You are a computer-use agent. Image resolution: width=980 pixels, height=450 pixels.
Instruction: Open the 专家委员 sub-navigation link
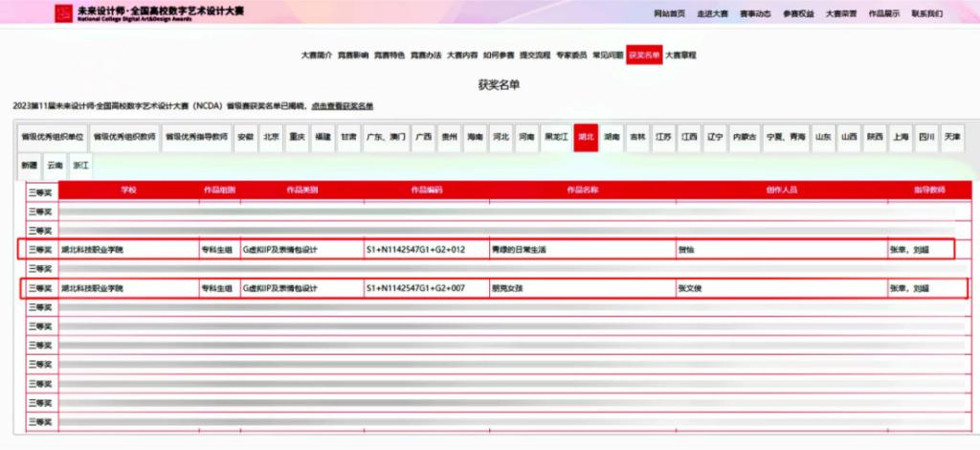pos(571,56)
